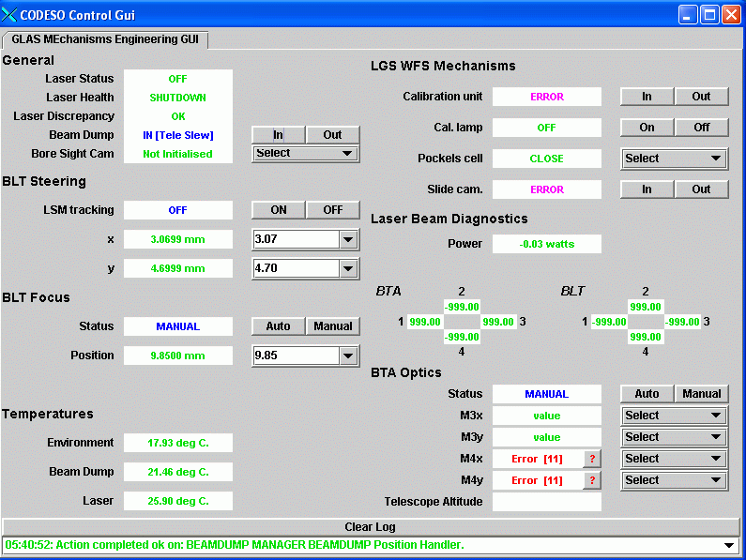
Task: Expand the Pockels cell Select dropdown
Action: point(675,159)
